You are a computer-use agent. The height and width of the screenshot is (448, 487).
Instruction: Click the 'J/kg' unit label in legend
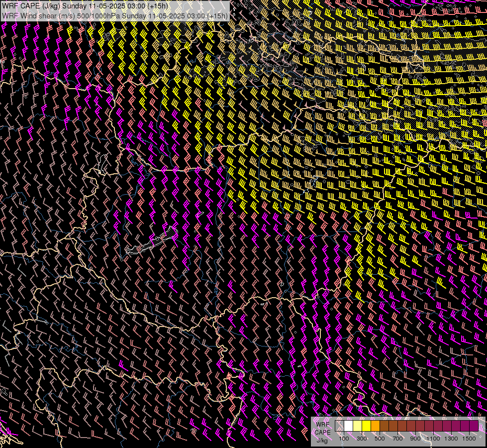[x=322, y=441]
